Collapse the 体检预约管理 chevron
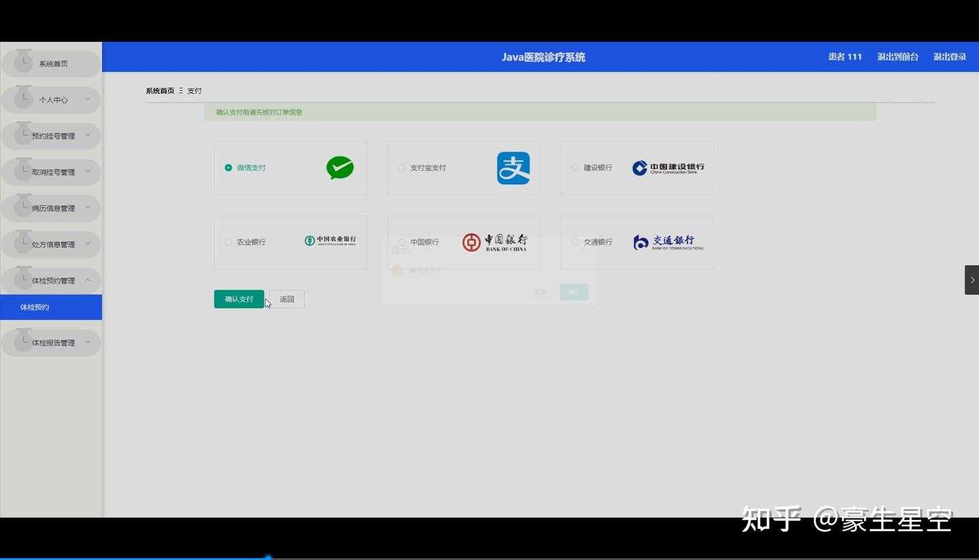 (88, 280)
